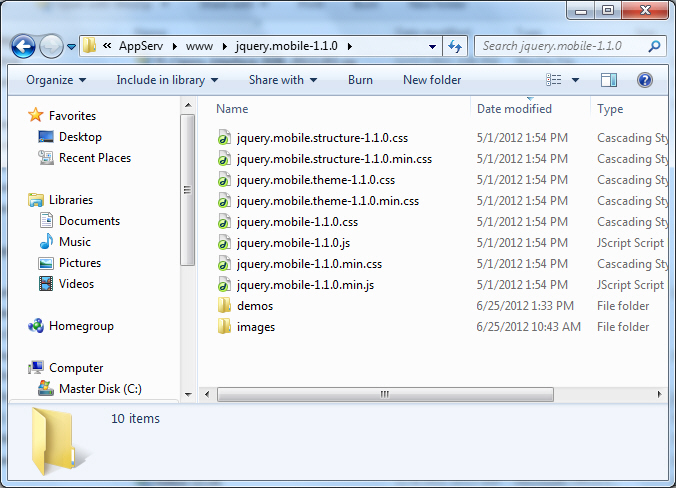Open the view options dropdown arrow
Image resolution: width=676 pixels, height=488 pixels.
coord(575,80)
